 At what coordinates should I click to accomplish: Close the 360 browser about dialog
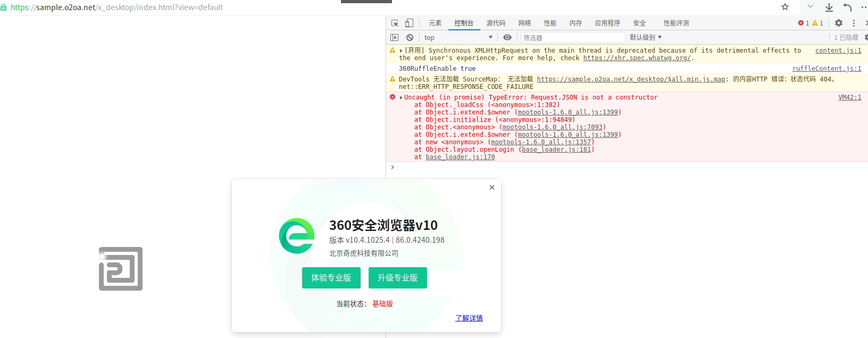(x=492, y=187)
